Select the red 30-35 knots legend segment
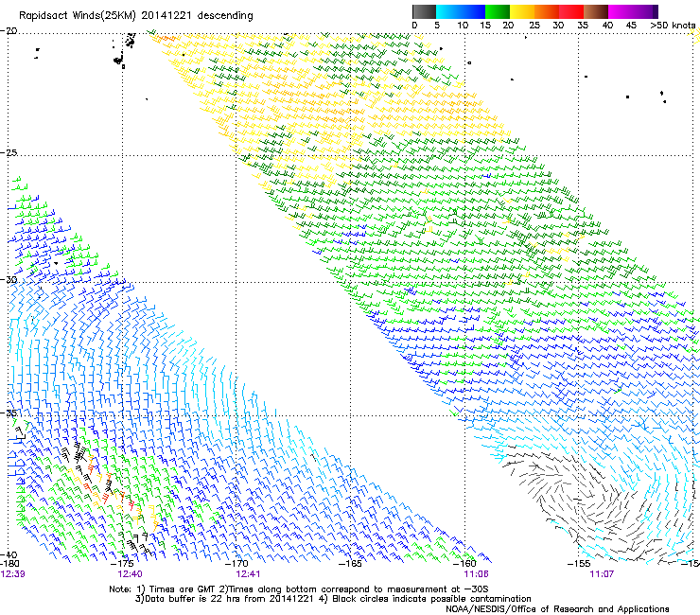The image size is (700, 615). point(571,11)
